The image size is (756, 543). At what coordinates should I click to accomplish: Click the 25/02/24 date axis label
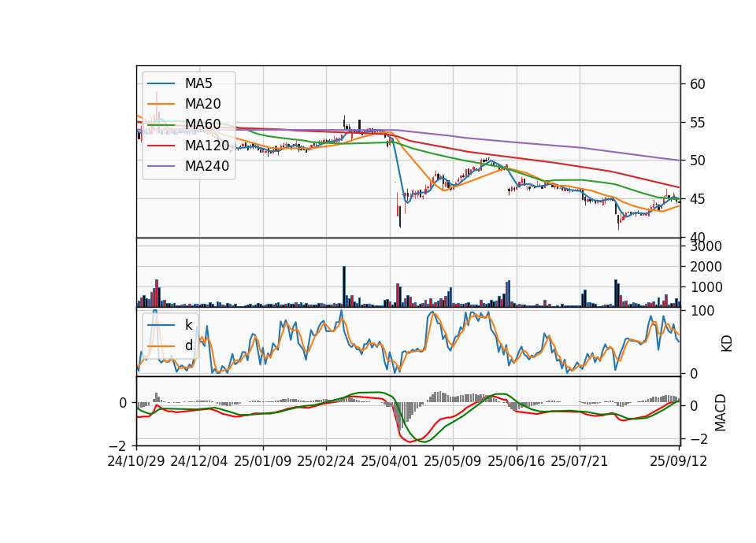[x=326, y=461]
